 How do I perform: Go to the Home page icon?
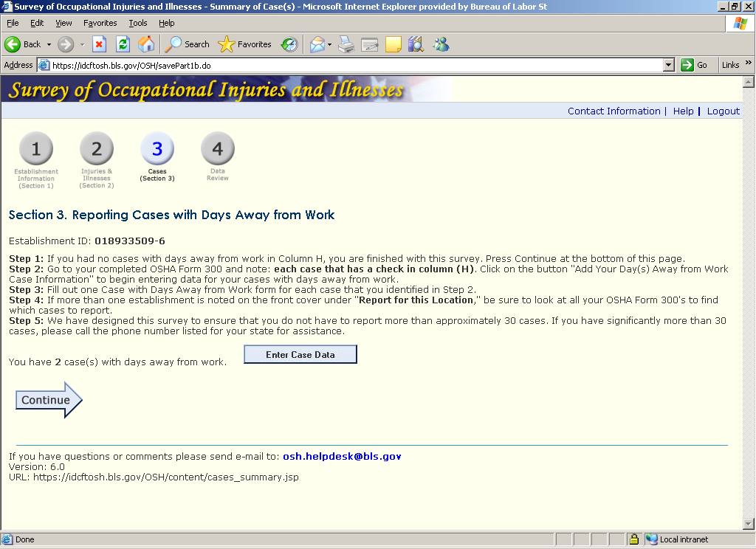(x=146, y=44)
